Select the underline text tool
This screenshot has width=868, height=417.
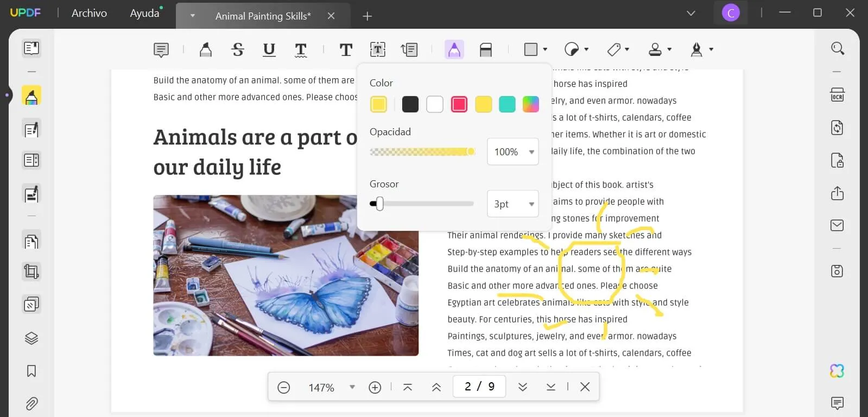click(x=269, y=50)
